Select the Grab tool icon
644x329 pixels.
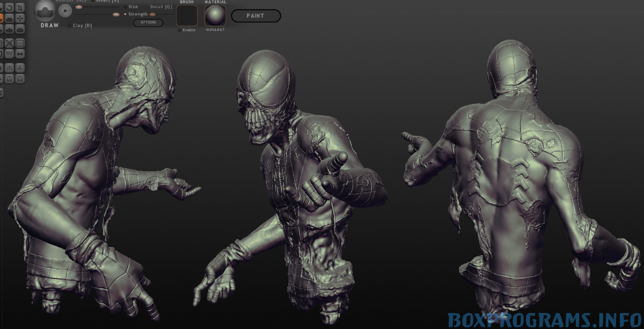(x=19, y=18)
